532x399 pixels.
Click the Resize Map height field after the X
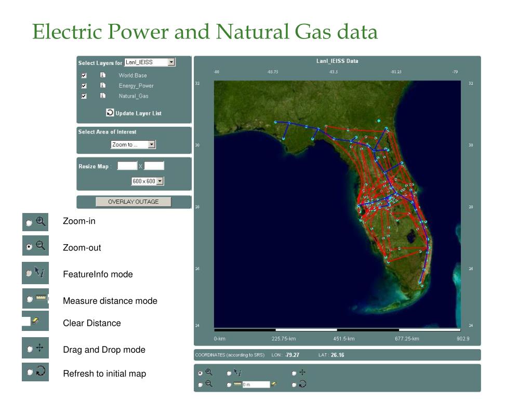point(154,166)
